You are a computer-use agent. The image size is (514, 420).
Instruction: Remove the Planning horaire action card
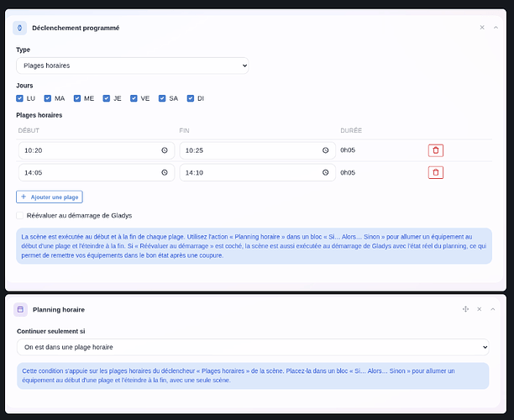click(480, 309)
